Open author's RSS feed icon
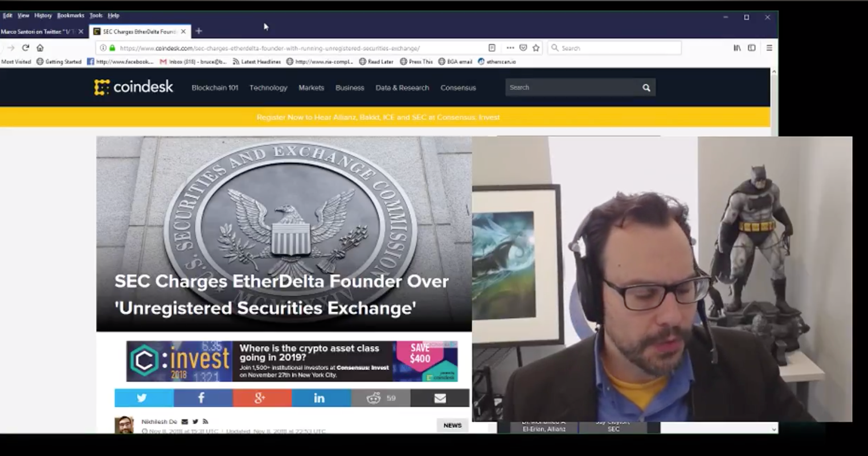The width and height of the screenshot is (868, 456). (x=205, y=422)
